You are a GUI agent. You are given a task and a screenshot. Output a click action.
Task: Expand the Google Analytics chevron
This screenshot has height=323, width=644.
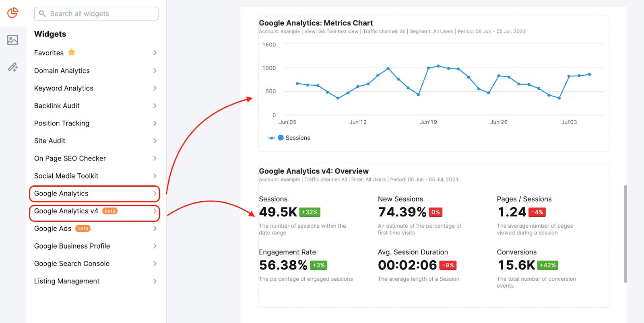(155, 193)
